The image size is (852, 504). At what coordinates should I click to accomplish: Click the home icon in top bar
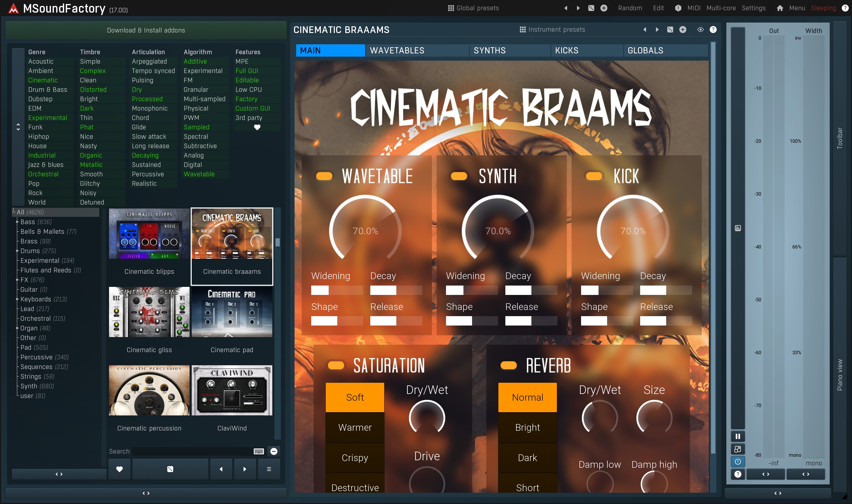[x=780, y=8]
